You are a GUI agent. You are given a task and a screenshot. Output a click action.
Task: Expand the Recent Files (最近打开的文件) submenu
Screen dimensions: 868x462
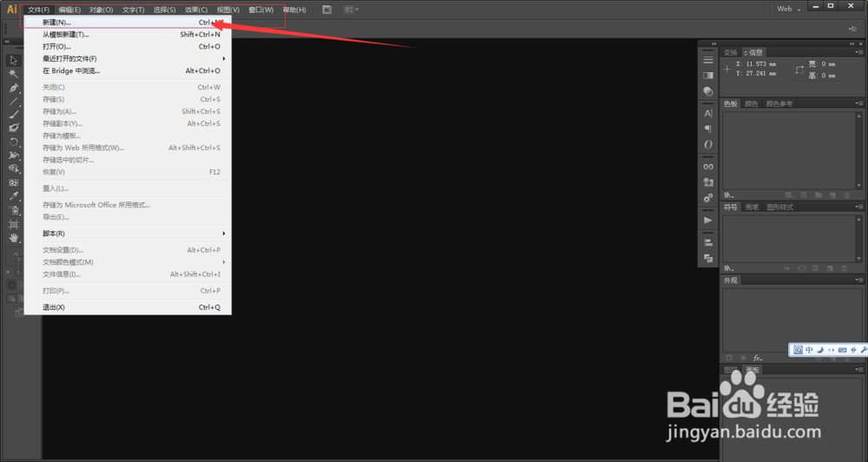click(128, 59)
